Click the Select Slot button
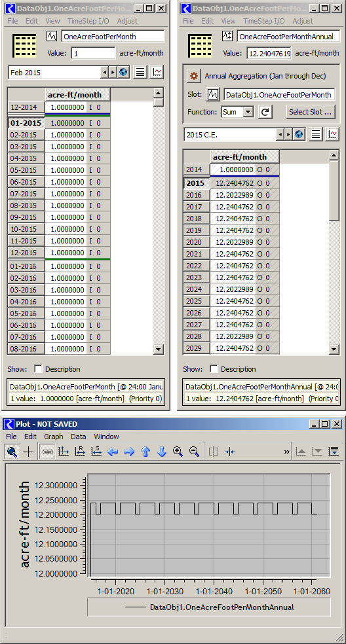Viewport: 346px width, 644px height. [311, 112]
